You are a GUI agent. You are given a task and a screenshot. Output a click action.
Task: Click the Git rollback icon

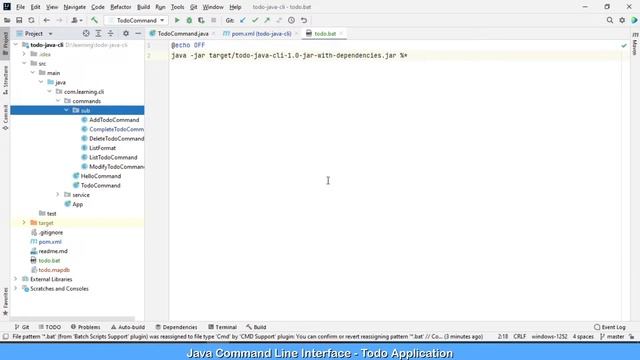(x=304, y=20)
